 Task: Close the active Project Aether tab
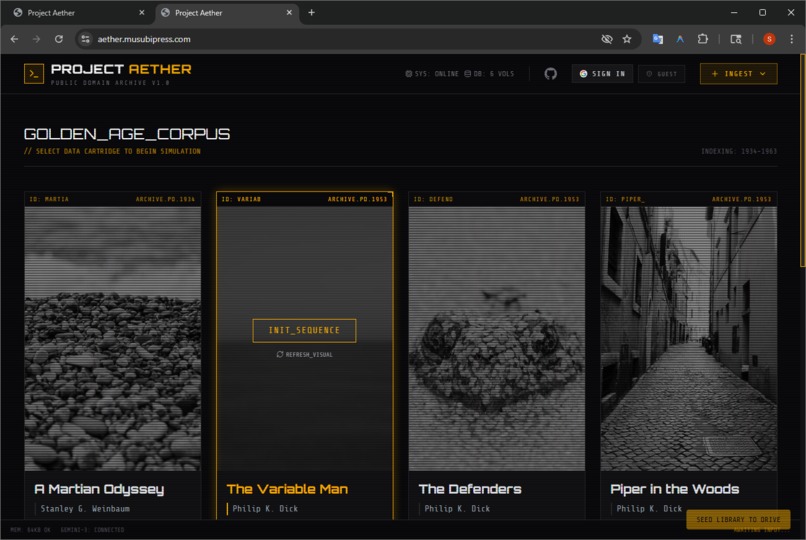[289, 13]
